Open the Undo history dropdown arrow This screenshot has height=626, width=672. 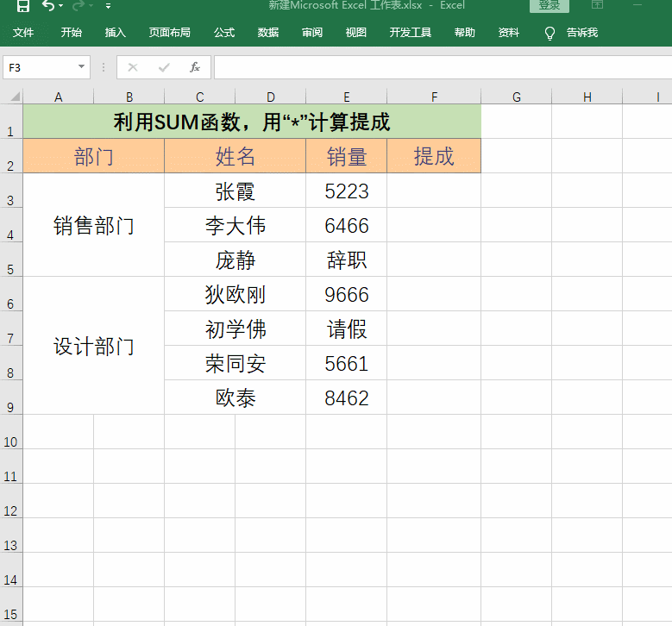coord(61,6)
